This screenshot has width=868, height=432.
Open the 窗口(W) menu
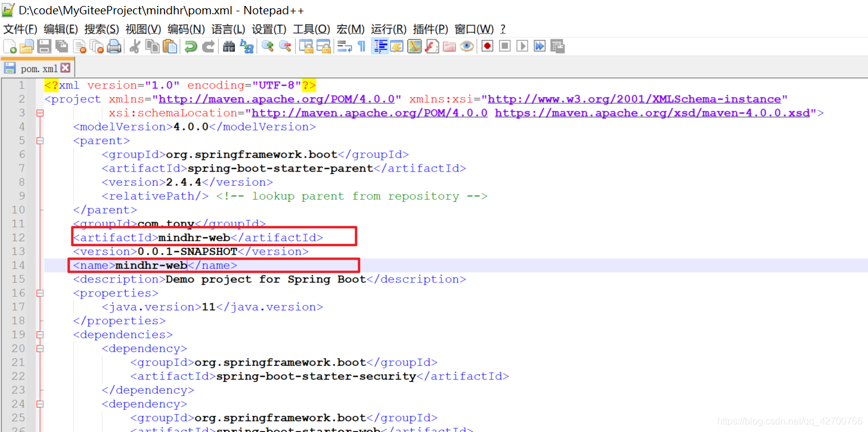(474, 29)
